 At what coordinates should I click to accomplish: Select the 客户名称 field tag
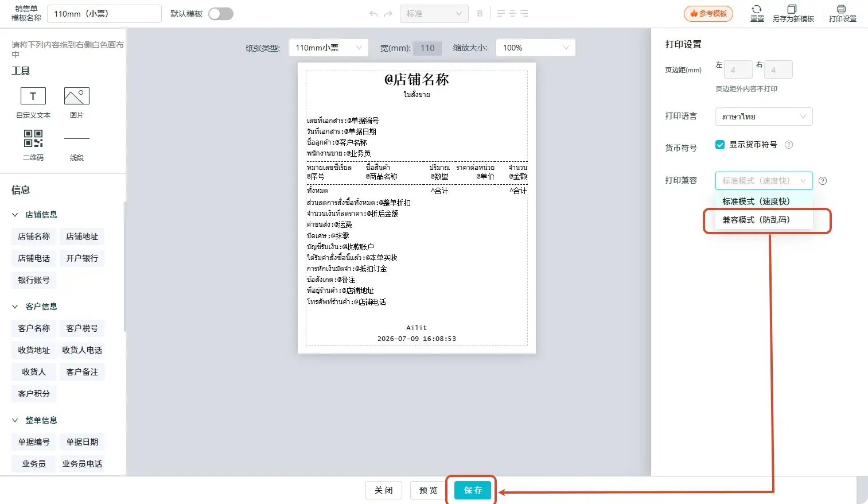tap(34, 328)
